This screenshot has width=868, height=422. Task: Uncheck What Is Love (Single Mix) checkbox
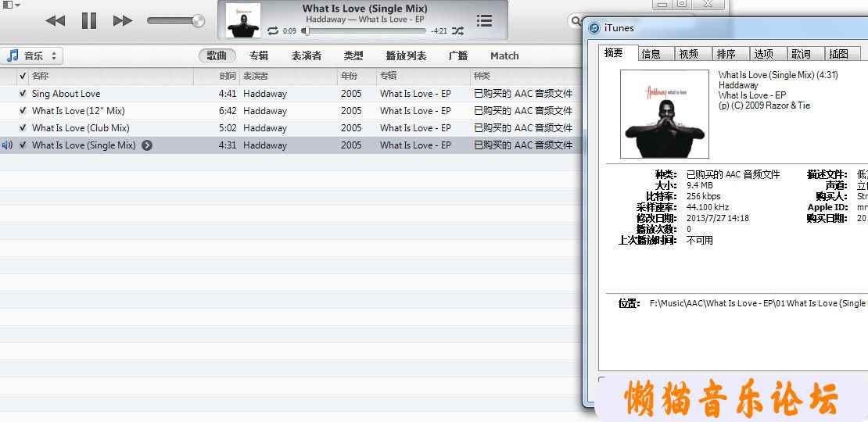point(23,145)
